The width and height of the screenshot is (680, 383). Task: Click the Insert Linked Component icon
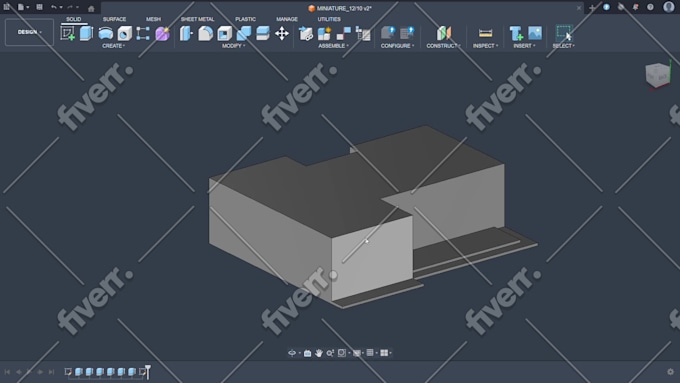pos(306,33)
